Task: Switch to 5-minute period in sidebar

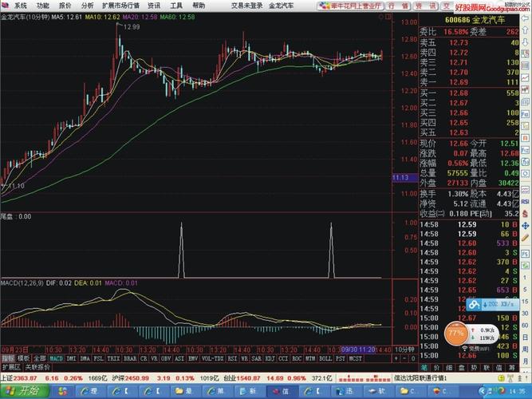Action: [525, 290]
